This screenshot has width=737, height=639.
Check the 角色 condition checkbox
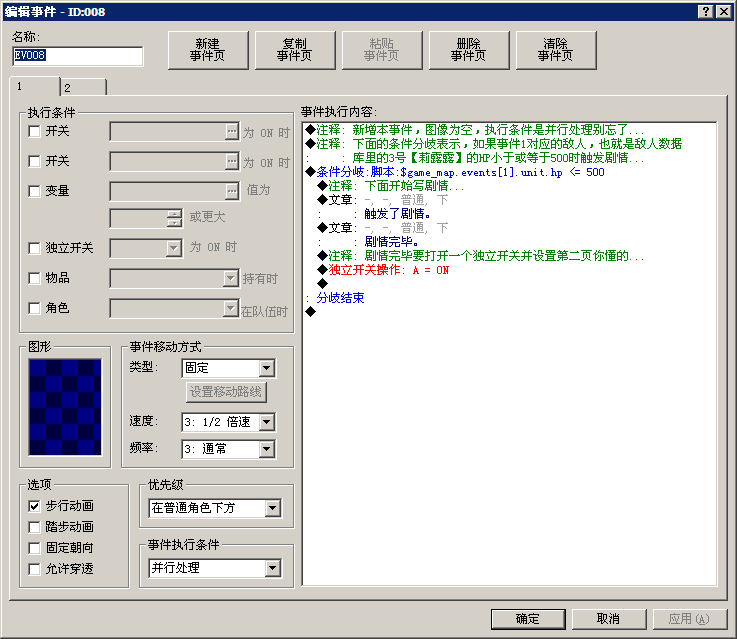34,308
